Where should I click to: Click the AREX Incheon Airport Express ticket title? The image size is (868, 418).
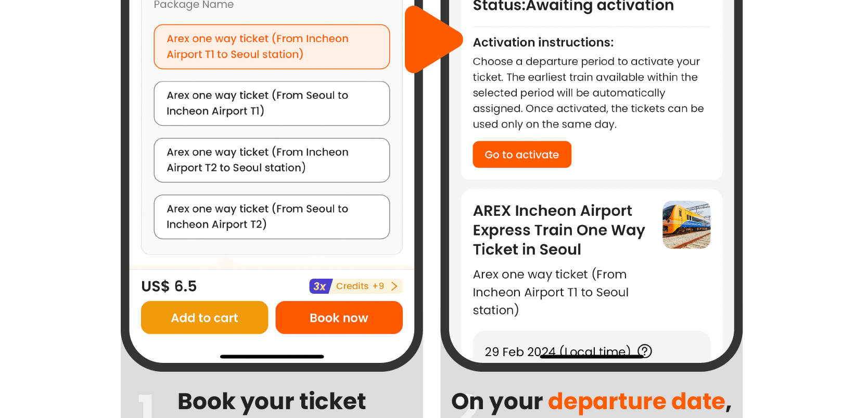[558, 230]
